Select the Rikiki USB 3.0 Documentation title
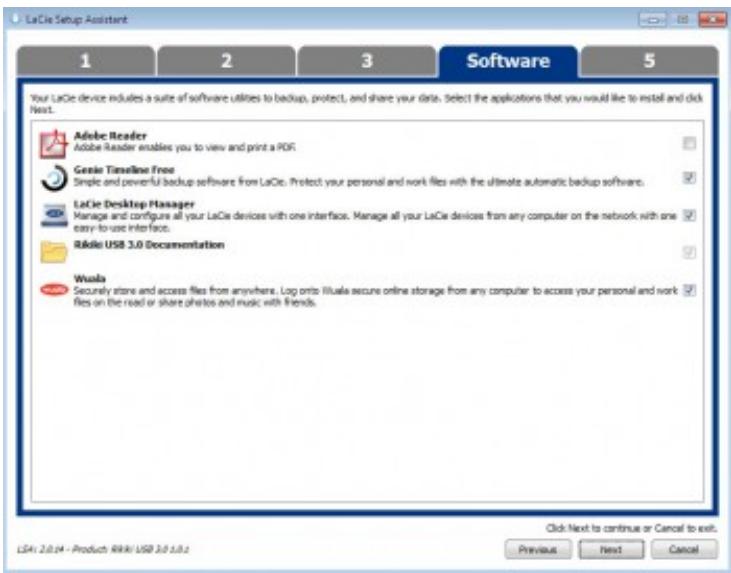 pyautogui.click(x=149, y=245)
